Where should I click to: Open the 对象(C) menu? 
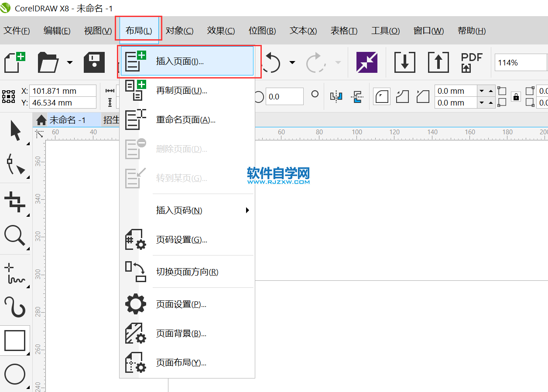coord(180,31)
